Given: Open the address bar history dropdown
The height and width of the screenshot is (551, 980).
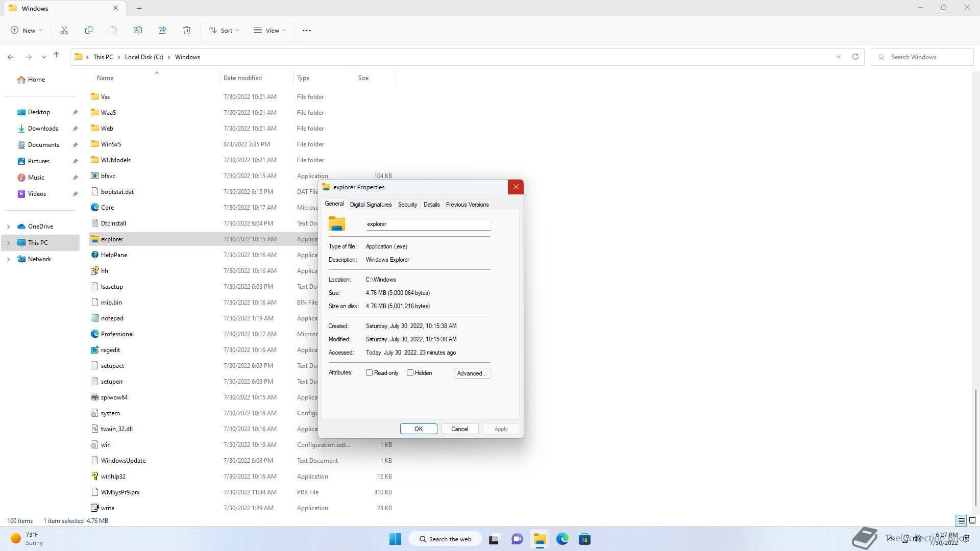Looking at the screenshot, I should coord(839,57).
